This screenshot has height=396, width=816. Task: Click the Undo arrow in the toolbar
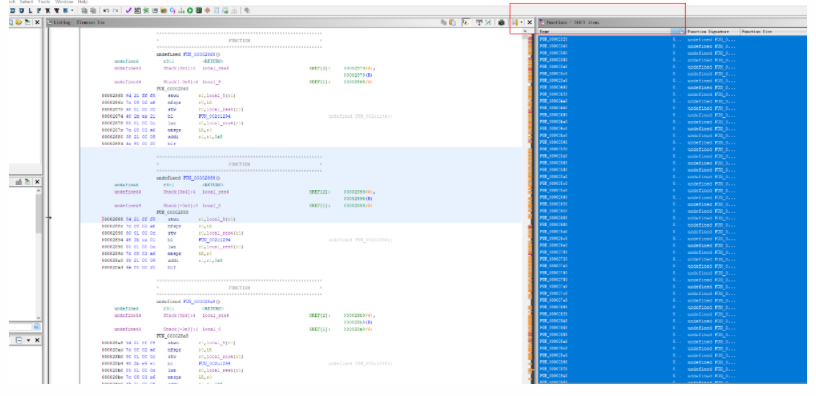[106, 10]
